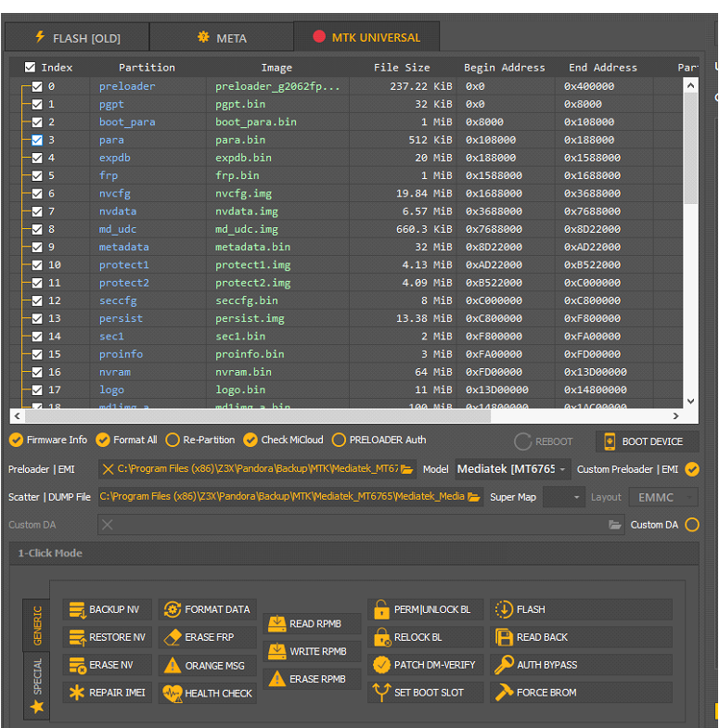719x728 pixels.
Task: Click the partition list vertical scrollbar thumb
Action: click(690, 147)
